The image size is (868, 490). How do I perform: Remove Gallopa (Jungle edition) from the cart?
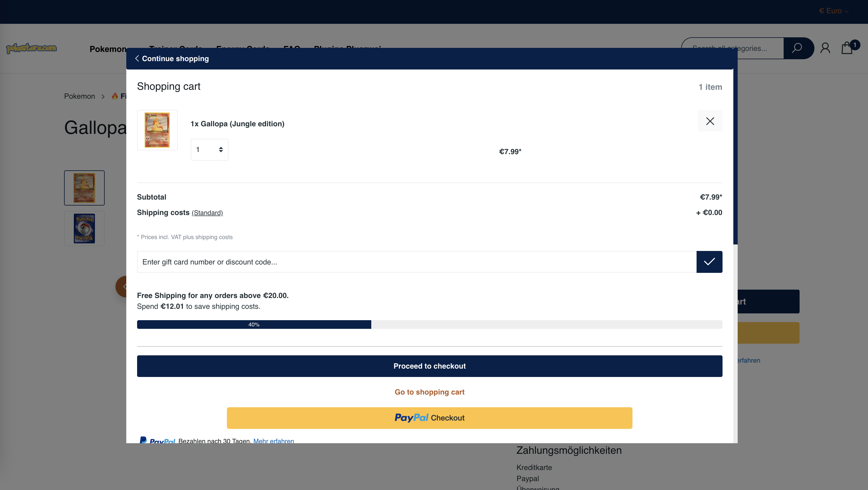[710, 121]
